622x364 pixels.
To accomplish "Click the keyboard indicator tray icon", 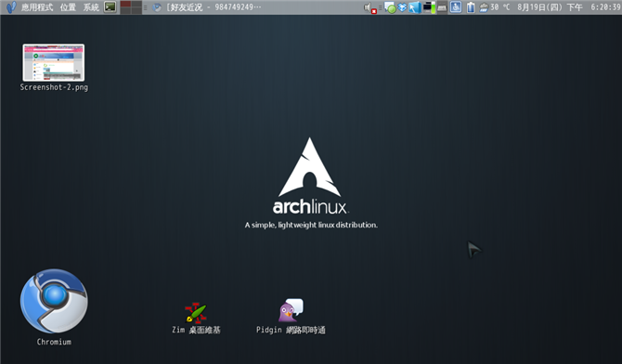I will [442, 7].
